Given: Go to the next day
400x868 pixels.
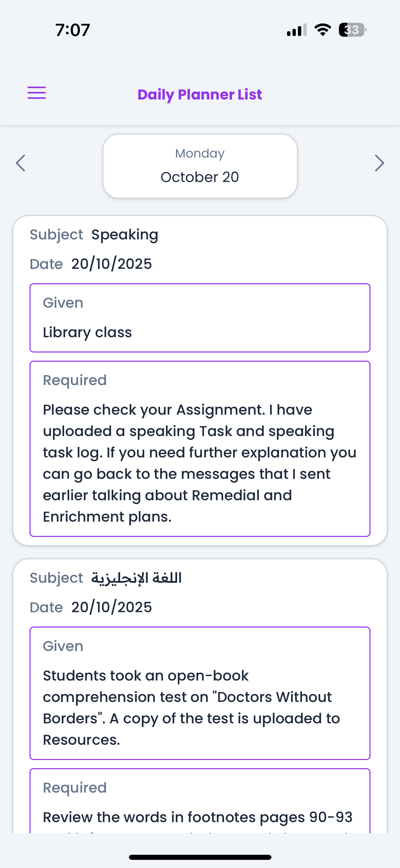Looking at the screenshot, I should coord(379,163).
